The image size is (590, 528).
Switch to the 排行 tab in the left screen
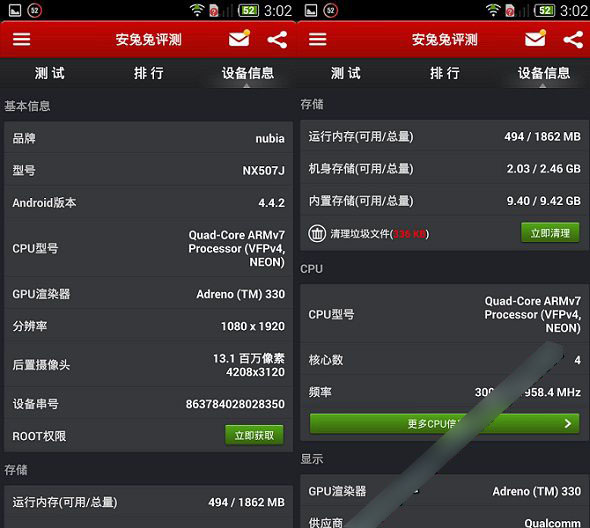coord(149,73)
